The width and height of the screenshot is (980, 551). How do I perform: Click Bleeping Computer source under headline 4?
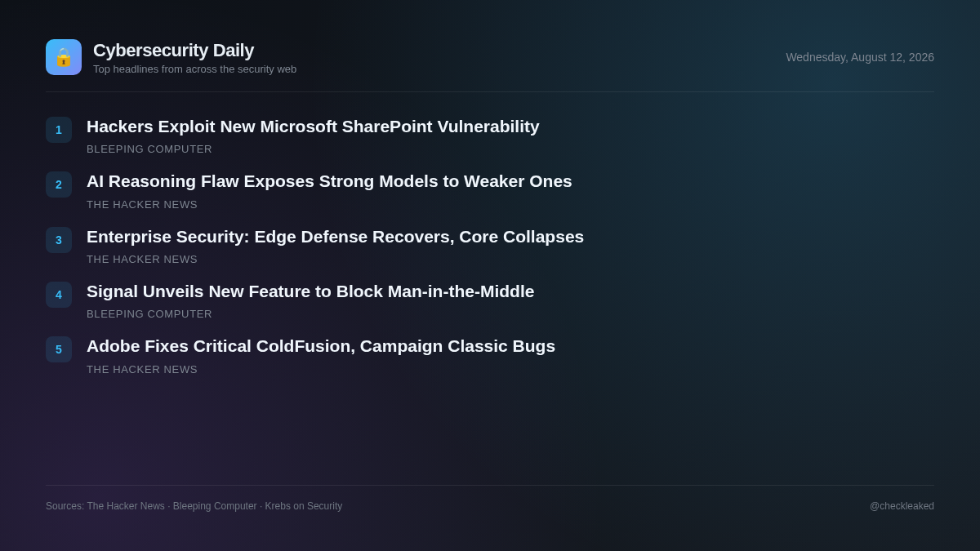149,314
